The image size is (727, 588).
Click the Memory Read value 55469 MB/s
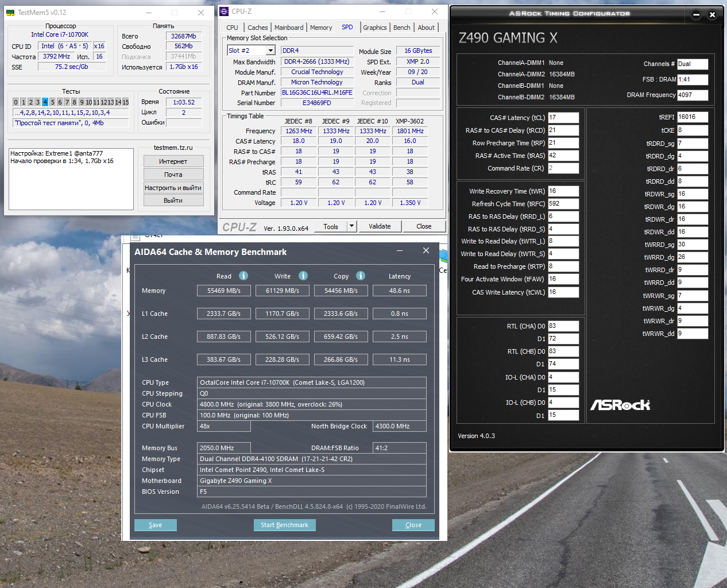coord(224,291)
